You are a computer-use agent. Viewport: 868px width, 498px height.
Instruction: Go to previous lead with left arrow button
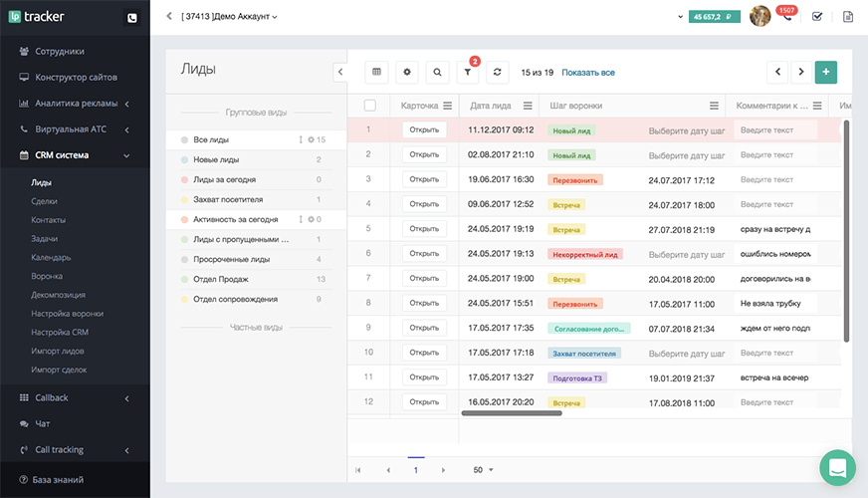click(x=777, y=72)
